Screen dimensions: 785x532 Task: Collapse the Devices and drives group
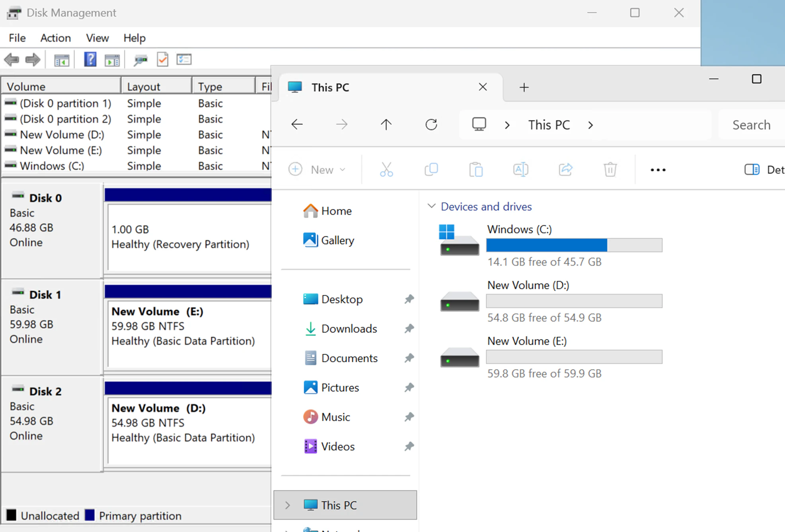point(431,206)
